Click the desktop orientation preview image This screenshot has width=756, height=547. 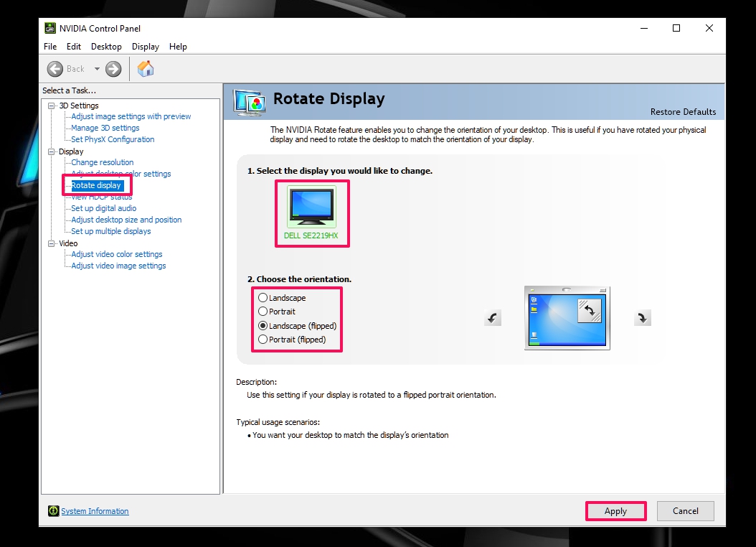point(567,318)
